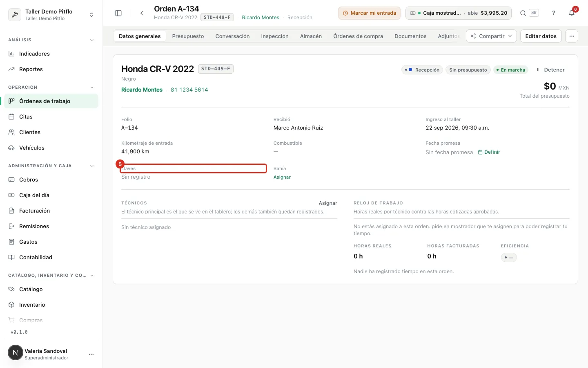Click the Sin técnico asignado text
The height and width of the screenshot is (368, 588).
pos(146,227)
